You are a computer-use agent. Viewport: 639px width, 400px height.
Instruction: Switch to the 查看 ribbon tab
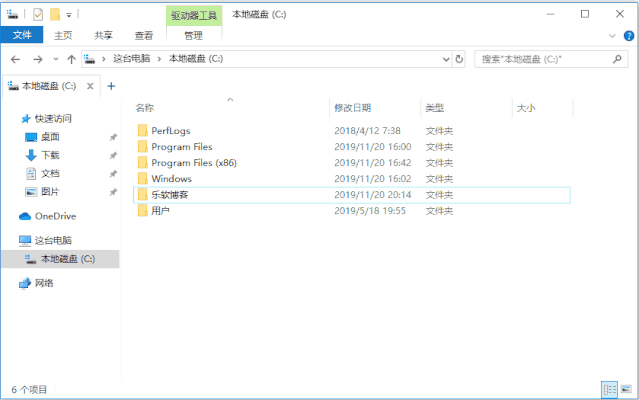tap(143, 35)
